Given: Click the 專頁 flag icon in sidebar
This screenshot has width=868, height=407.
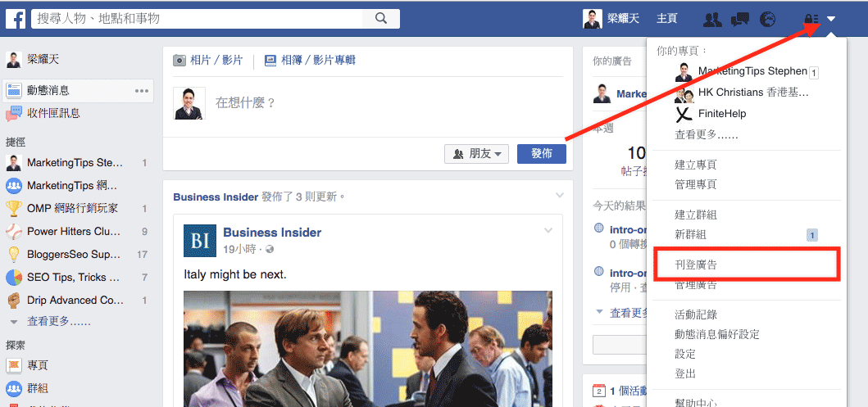Looking at the screenshot, I should 13,365.
